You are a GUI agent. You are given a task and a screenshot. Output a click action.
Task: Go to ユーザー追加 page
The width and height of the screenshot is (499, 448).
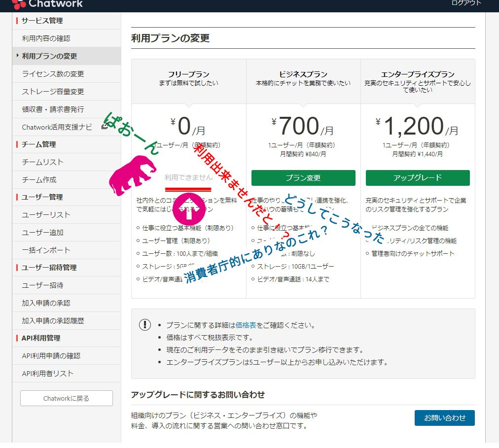pyautogui.click(x=67, y=233)
